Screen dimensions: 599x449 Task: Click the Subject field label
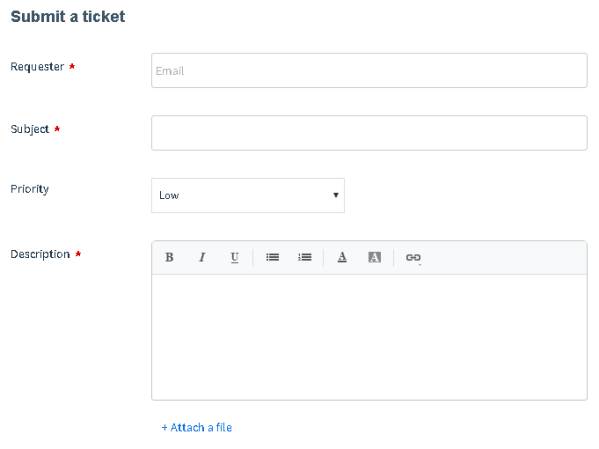tap(30, 129)
